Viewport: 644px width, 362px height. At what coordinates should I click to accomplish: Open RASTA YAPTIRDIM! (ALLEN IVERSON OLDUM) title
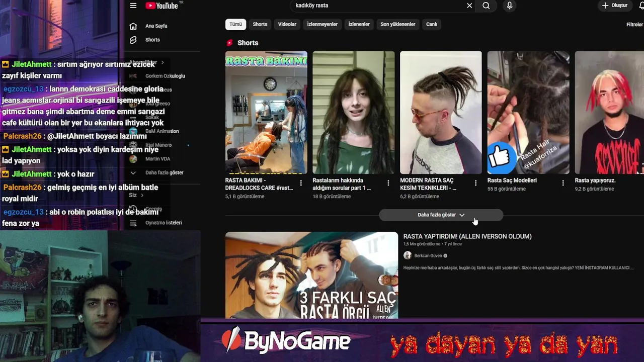tap(467, 236)
